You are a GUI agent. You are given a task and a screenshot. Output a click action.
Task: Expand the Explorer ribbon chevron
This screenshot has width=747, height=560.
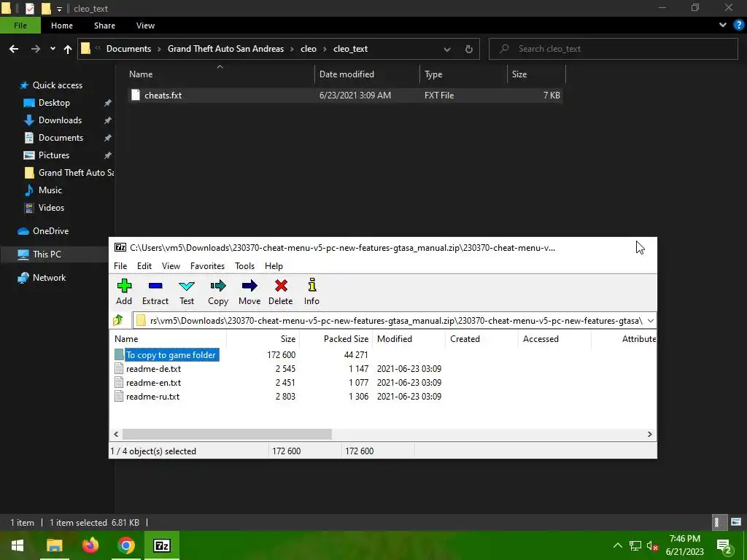pos(723,26)
